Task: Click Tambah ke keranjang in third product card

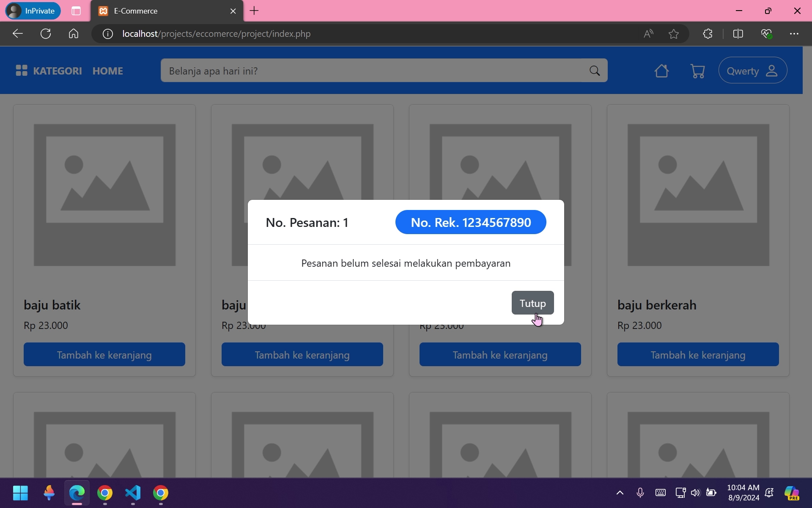Action: tap(500, 354)
